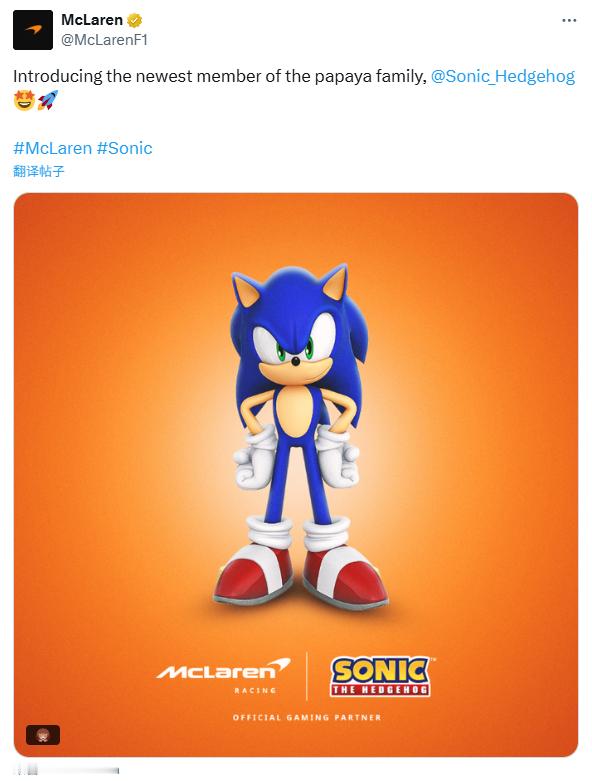This screenshot has width=592, height=781.
Task: Click the Sonic The Hedgehog logo
Action: click(381, 676)
